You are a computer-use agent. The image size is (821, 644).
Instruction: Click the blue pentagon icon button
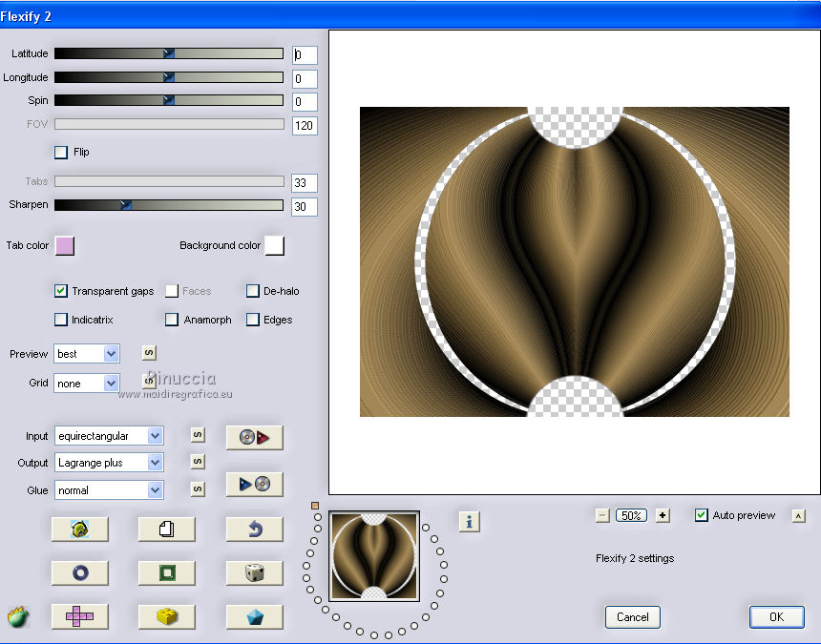[254, 616]
